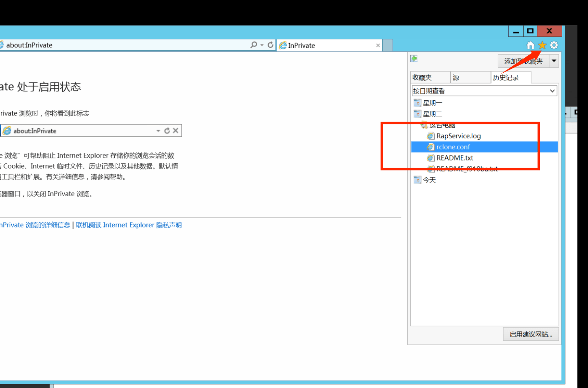
Task: Expand Add to favorites dropdown arrow
Action: [554, 61]
